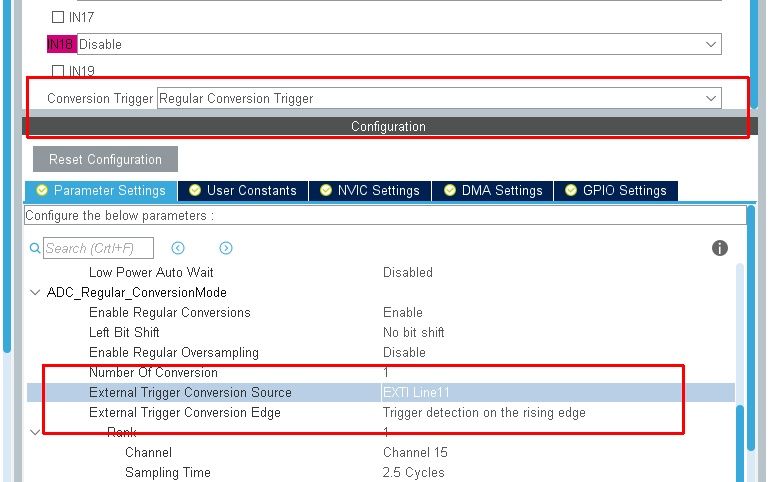784x482 pixels.
Task: Click the 2.5 Cycles value
Action: (414, 472)
